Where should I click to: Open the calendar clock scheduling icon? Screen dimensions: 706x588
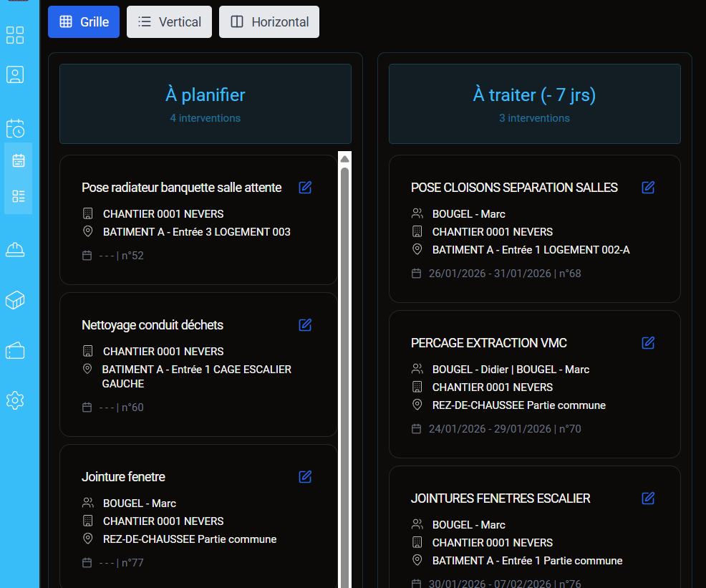tap(15, 128)
